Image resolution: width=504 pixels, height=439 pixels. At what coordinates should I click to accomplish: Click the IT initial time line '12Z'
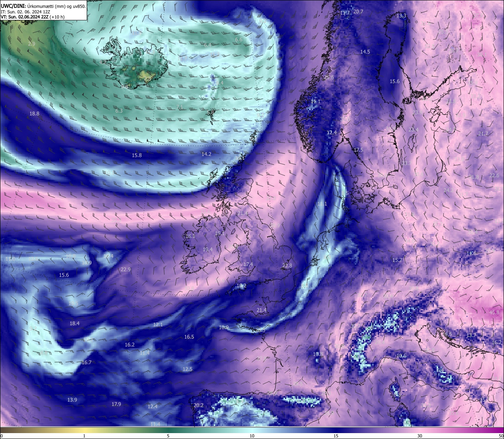click(x=46, y=12)
